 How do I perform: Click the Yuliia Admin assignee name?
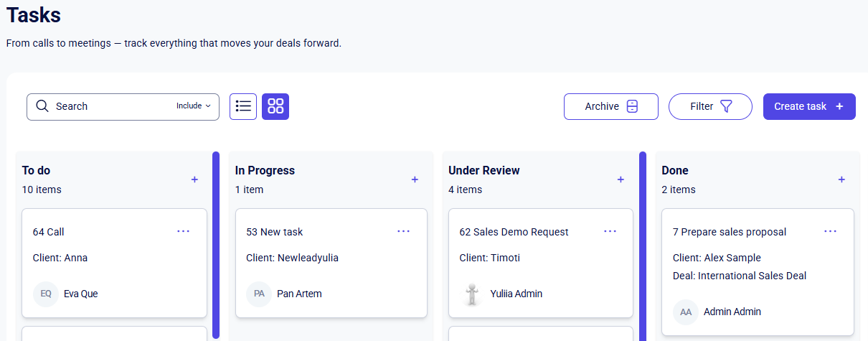[516, 294]
